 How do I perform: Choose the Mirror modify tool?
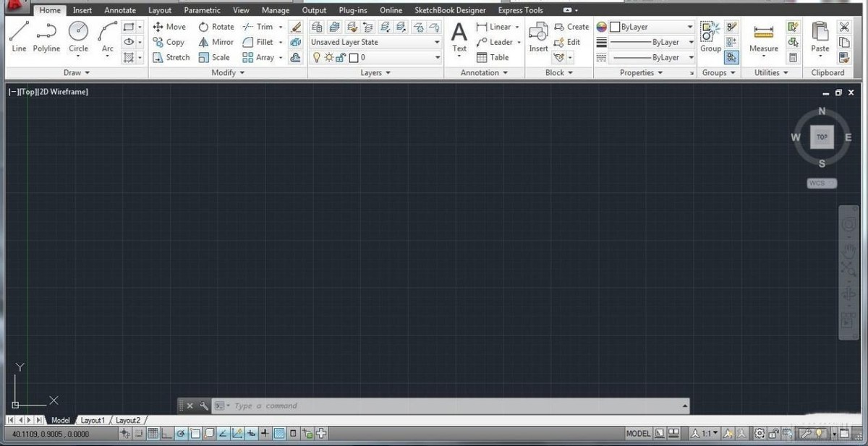[216, 42]
